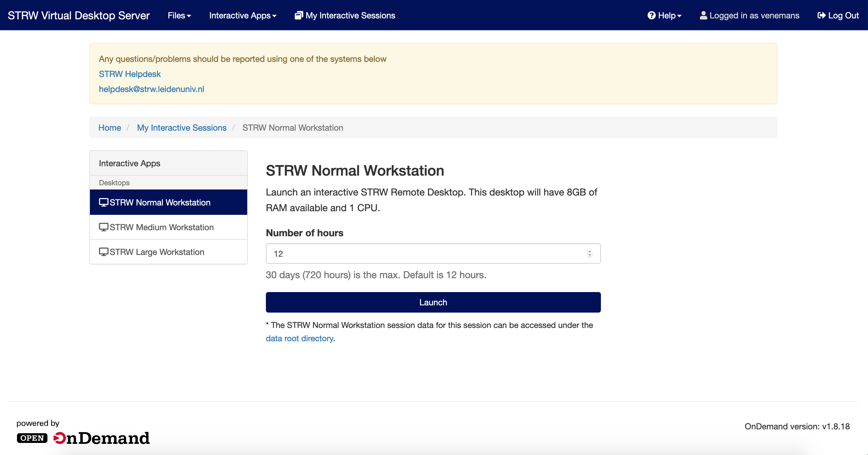Open the STRW Helpdesk link
This screenshot has height=455, width=868.
(x=130, y=74)
